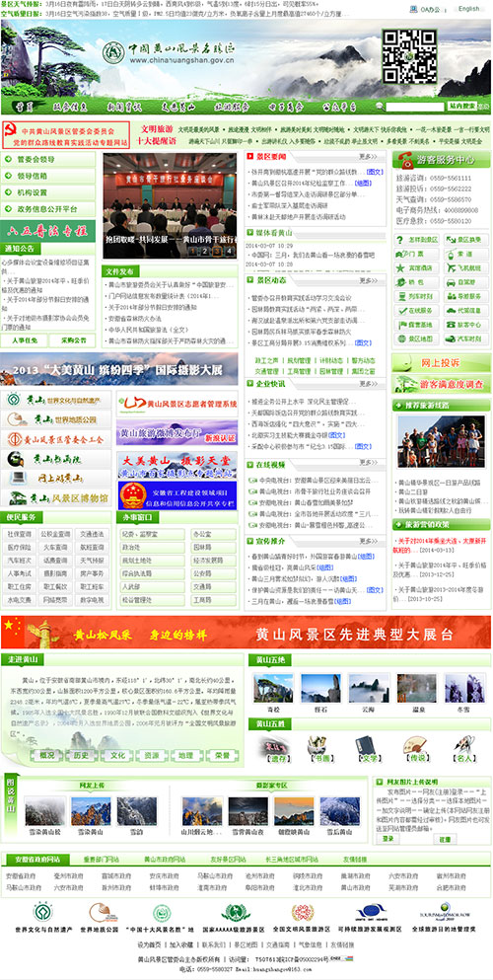Open the party flag 群众路线 banner
The height and width of the screenshot is (980, 493).
click(65, 135)
